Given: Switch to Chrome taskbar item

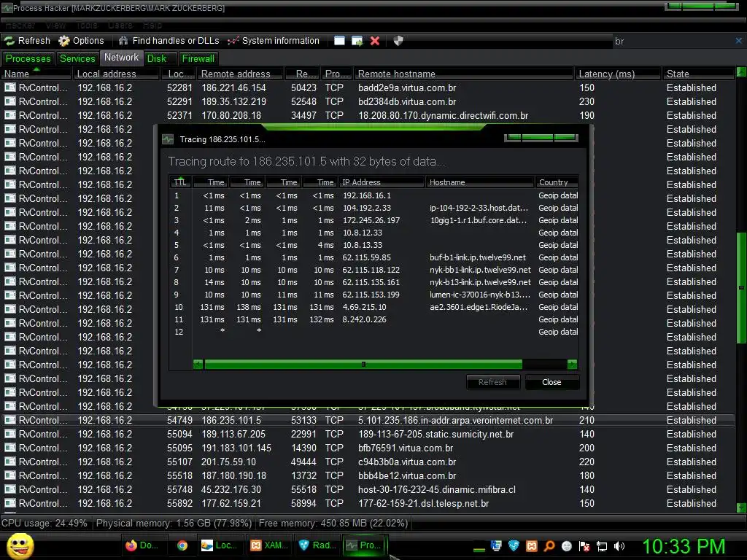Looking at the screenshot, I should click(x=182, y=545).
